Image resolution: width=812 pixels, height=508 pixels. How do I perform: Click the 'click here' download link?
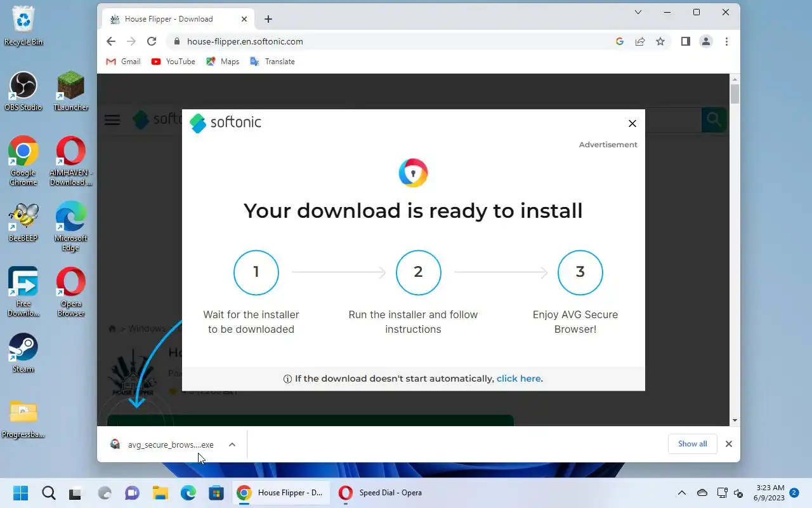click(518, 378)
